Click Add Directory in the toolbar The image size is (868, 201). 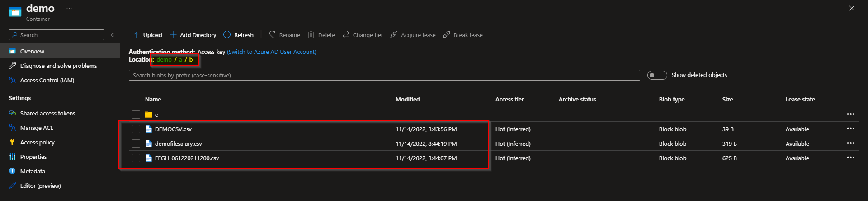pos(193,35)
